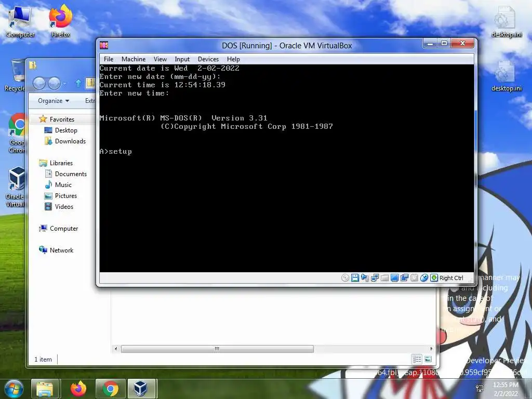532x399 pixels.
Task: Open the Help menu in VirtualBox
Action: coord(233,59)
